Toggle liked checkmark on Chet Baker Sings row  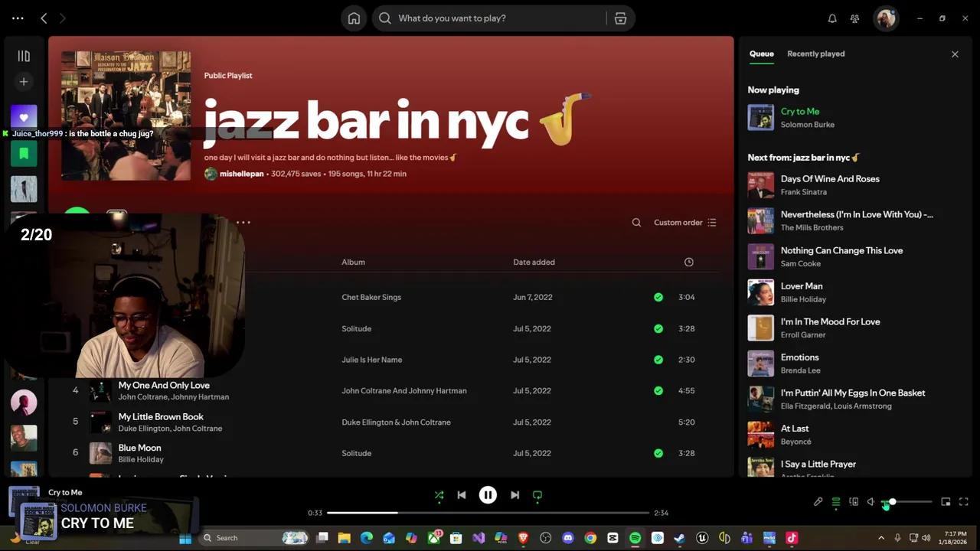point(658,297)
